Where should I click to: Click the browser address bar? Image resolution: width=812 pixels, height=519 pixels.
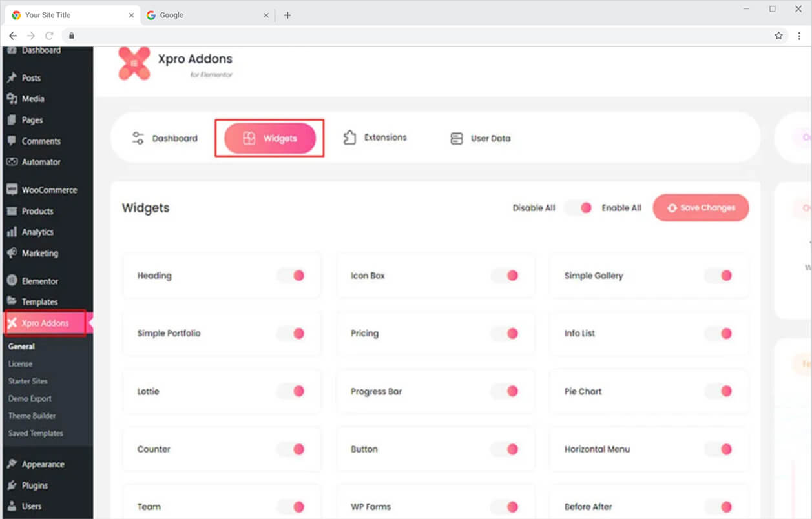coord(420,36)
